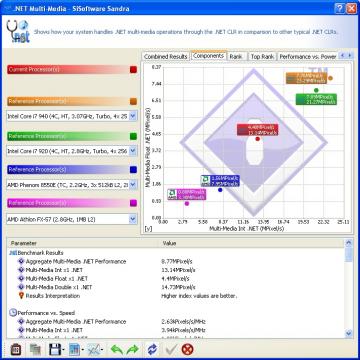This screenshot has height=360, width=360.
Task: Select the Performance vs. Speed heading row
Action: click(42, 313)
